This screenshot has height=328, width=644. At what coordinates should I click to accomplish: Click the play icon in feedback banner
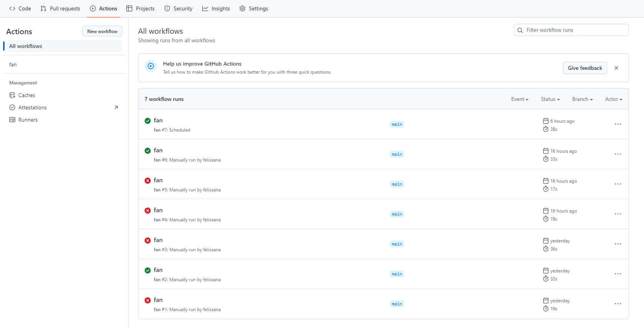click(x=151, y=66)
